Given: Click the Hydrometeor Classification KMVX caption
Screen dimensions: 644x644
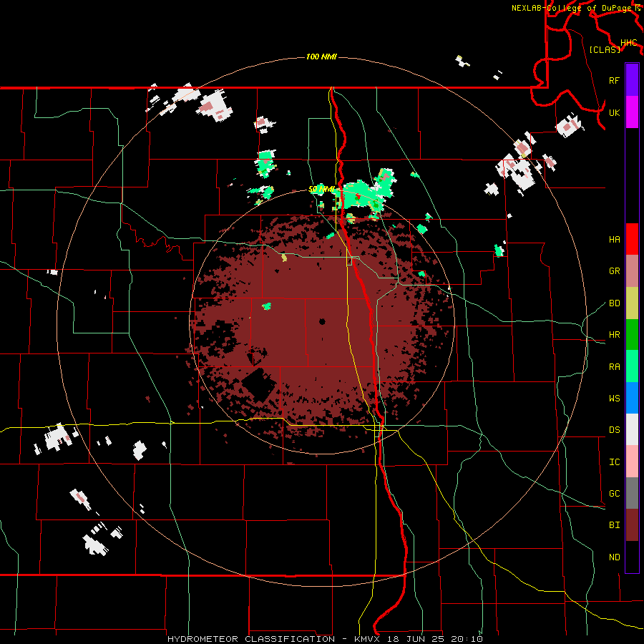Looking at the screenshot, I should click(325, 639).
